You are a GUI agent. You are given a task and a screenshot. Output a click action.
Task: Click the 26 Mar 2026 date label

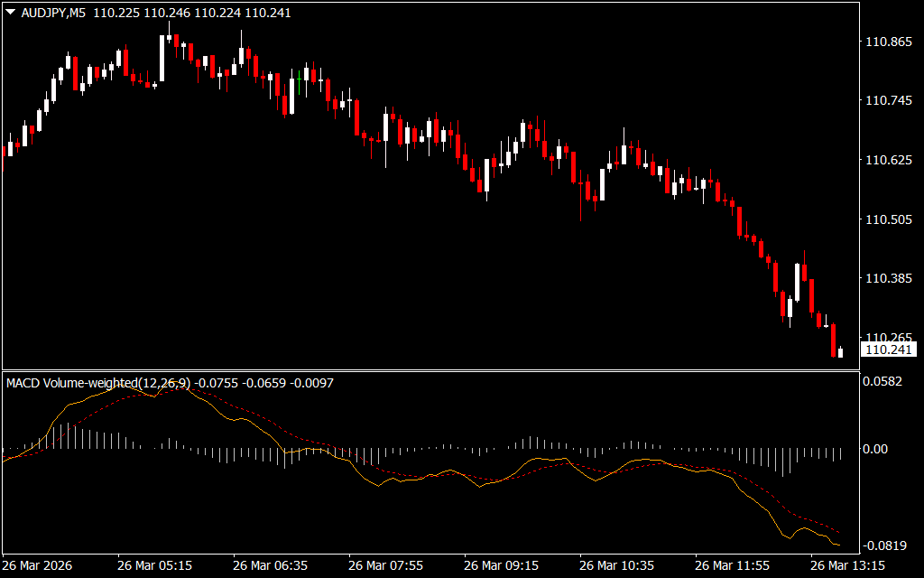38,565
